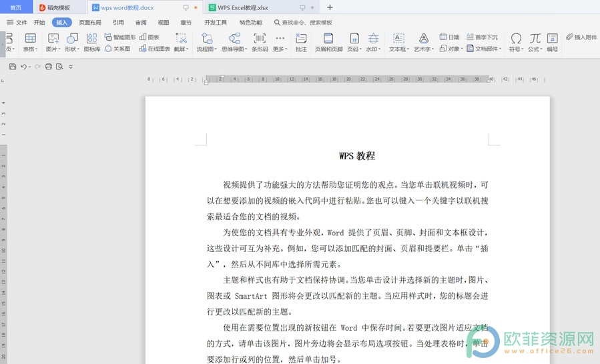600x364 pixels.
Task: Click the 截屏 screenshot icon
Action: [181, 38]
